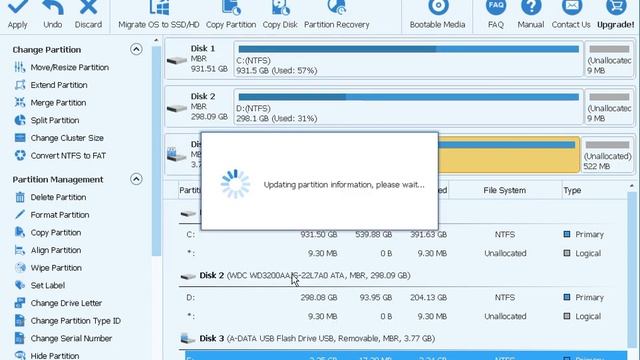640x360 pixels.
Task: Select Move/Resize Partition in sidebar
Action: click(x=62, y=67)
